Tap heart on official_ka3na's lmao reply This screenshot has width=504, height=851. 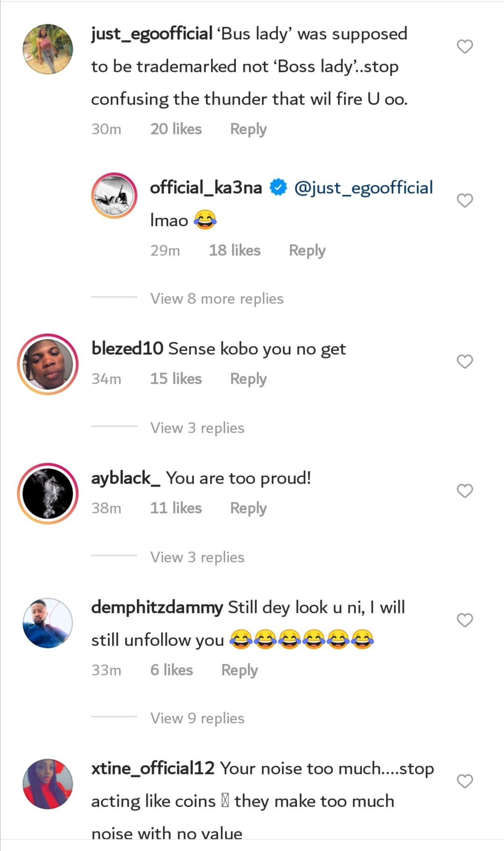click(x=465, y=200)
